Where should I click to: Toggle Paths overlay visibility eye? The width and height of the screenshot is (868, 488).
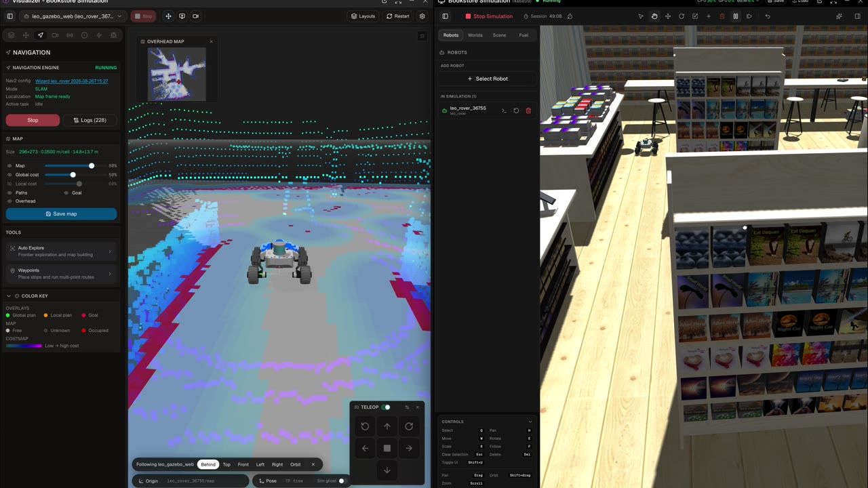[x=9, y=192]
